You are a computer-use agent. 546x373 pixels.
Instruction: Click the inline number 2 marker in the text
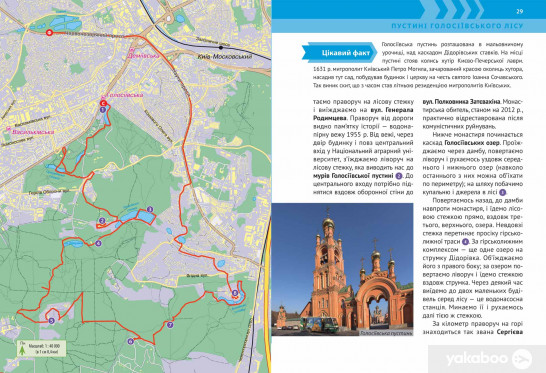[399, 176]
